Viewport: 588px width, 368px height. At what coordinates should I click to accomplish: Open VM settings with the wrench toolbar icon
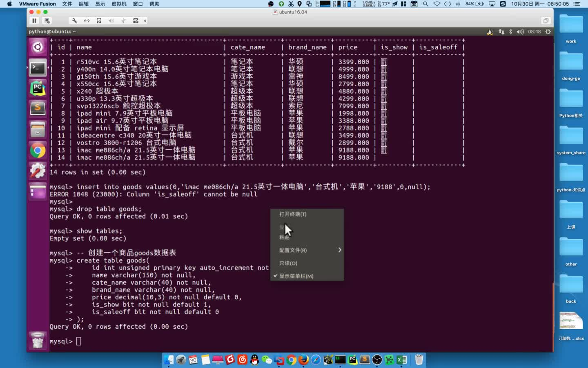click(74, 20)
